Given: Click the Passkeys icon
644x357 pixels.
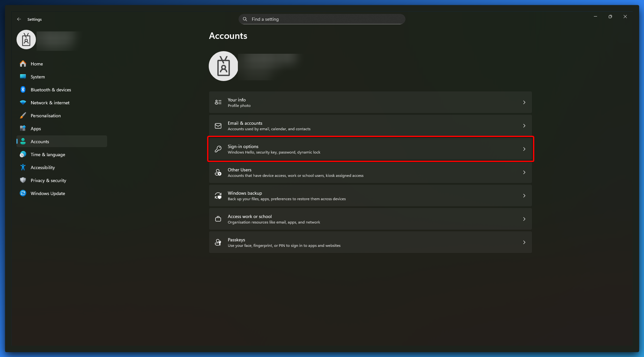Looking at the screenshot, I should (x=218, y=243).
